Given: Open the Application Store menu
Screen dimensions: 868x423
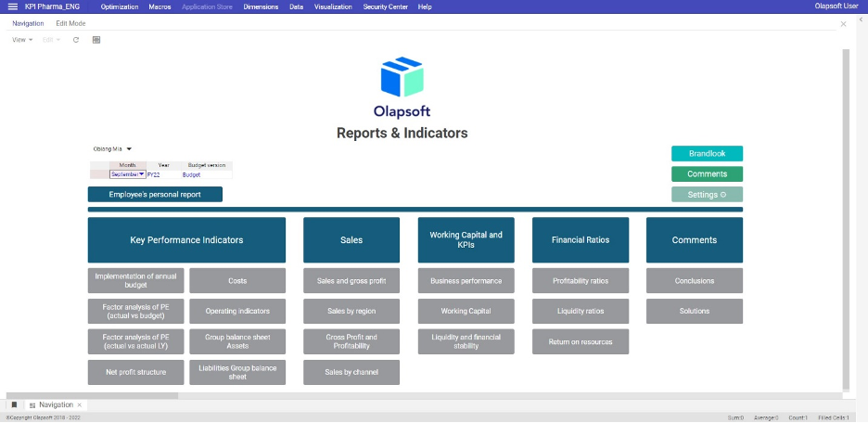Looking at the screenshot, I should click(x=207, y=6).
